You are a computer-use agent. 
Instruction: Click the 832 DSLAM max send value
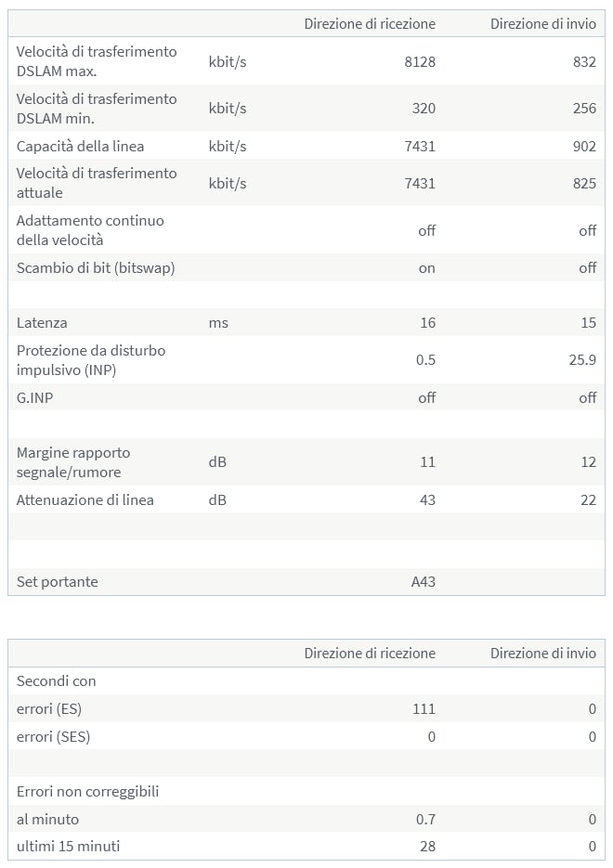[x=584, y=61]
